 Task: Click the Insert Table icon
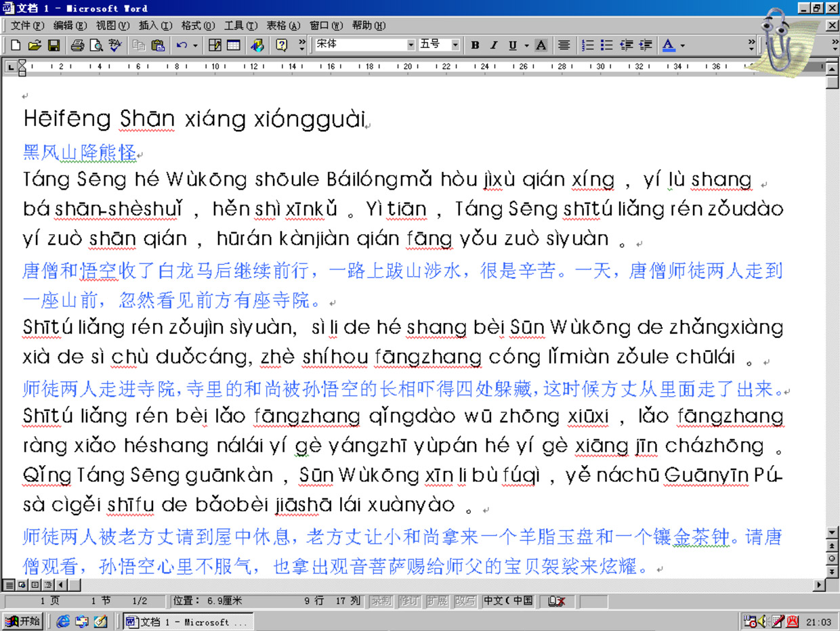click(x=233, y=45)
